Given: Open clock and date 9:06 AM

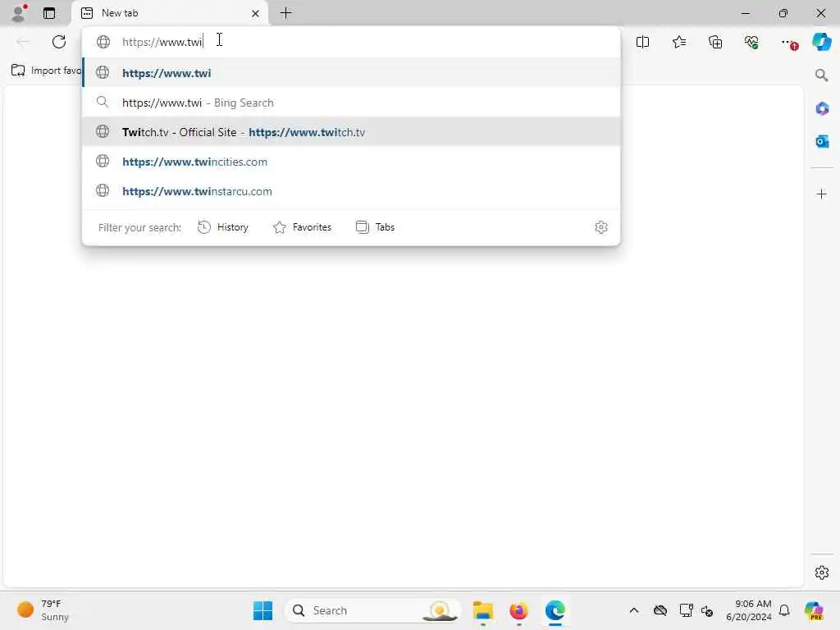Looking at the screenshot, I should (x=749, y=610).
